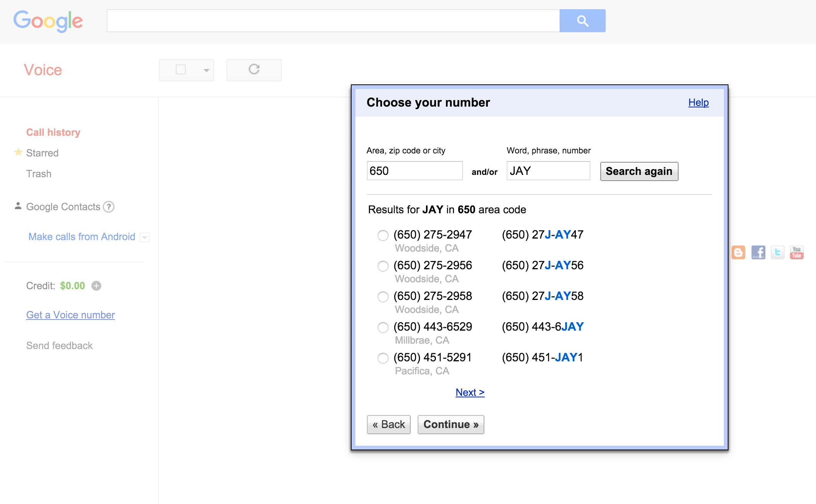The width and height of the screenshot is (816, 504).
Task: Click the Blogger icon in sidebar
Action: click(741, 252)
